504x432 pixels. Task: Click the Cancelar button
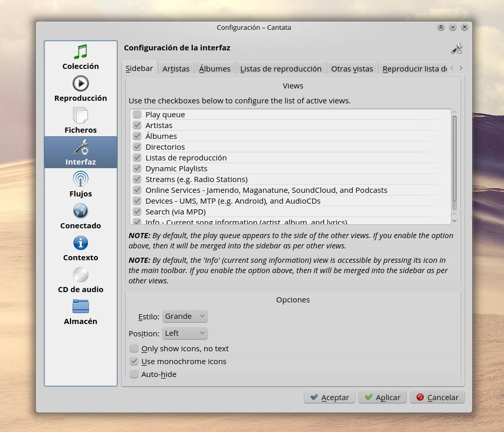point(437,397)
